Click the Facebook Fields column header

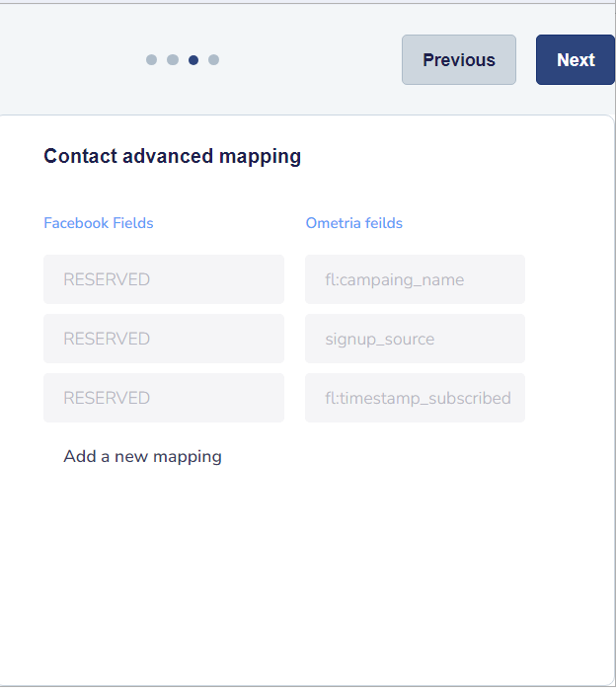(x=99, y=223)
